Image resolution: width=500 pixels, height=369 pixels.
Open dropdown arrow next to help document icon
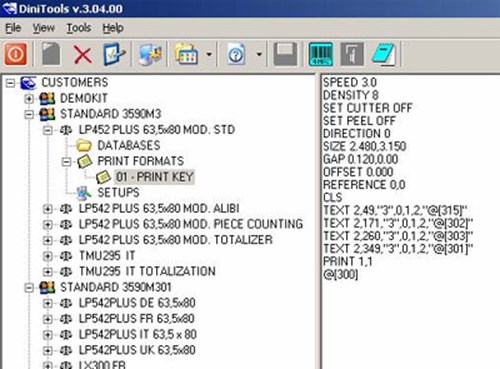point(259,54)
